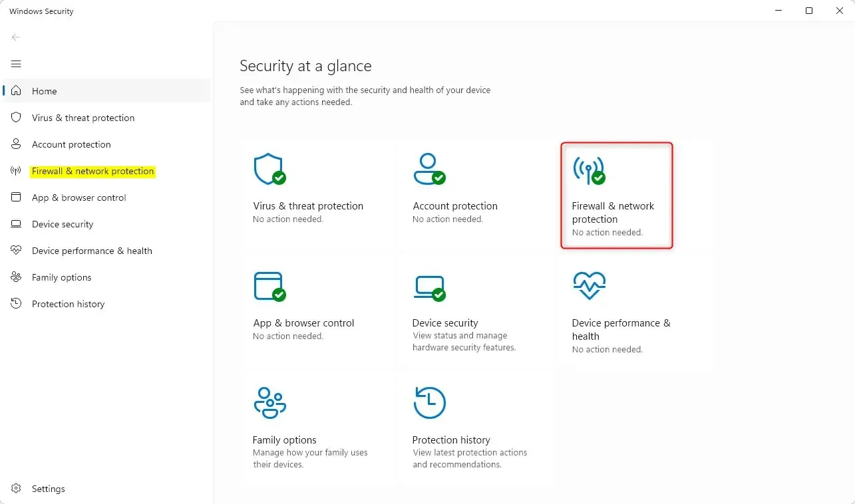Click the Family options tile title
The image size is (855, 504).
click(x=284, y=440)
